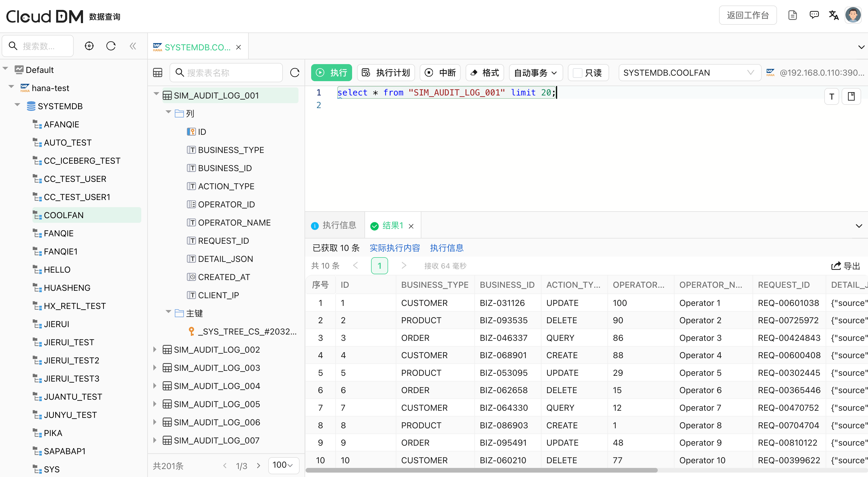The image size is (868, 477).
Task: Open the 实际执行内容 link
Action: (395, 248)
